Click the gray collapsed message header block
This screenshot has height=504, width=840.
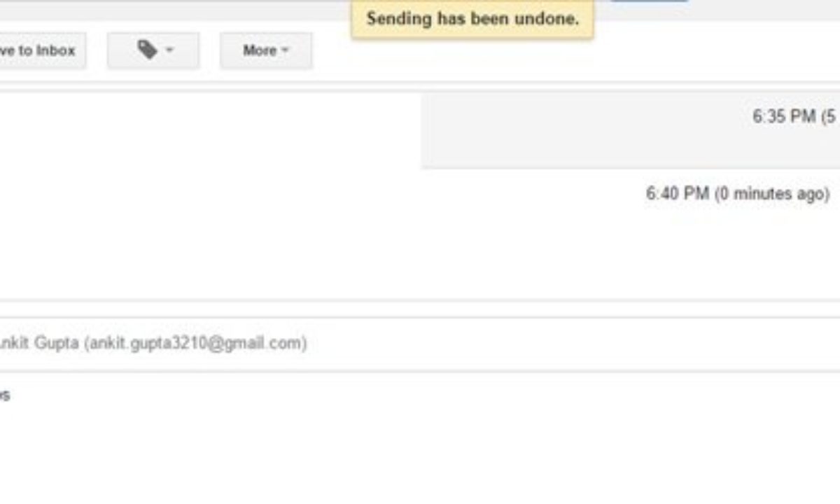(x=630, y=130)
